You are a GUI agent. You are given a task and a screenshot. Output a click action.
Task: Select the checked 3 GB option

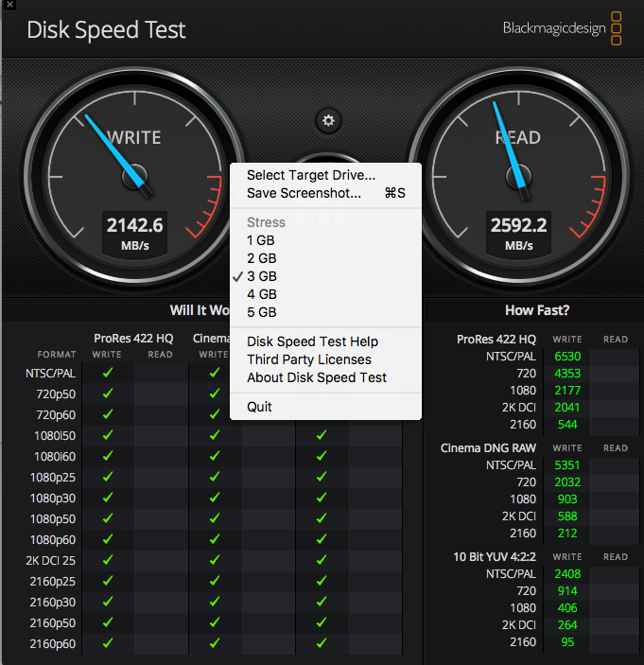(x=325, y=276)
